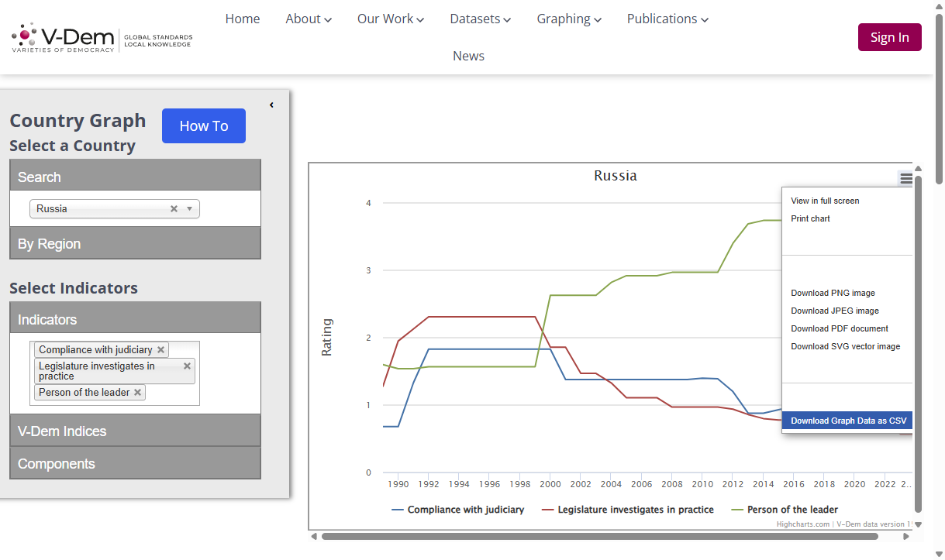Viewport: 945px width, 560px height.
Task: Expand the V-Dem Indices section
Action: click(x=135, y=431)
